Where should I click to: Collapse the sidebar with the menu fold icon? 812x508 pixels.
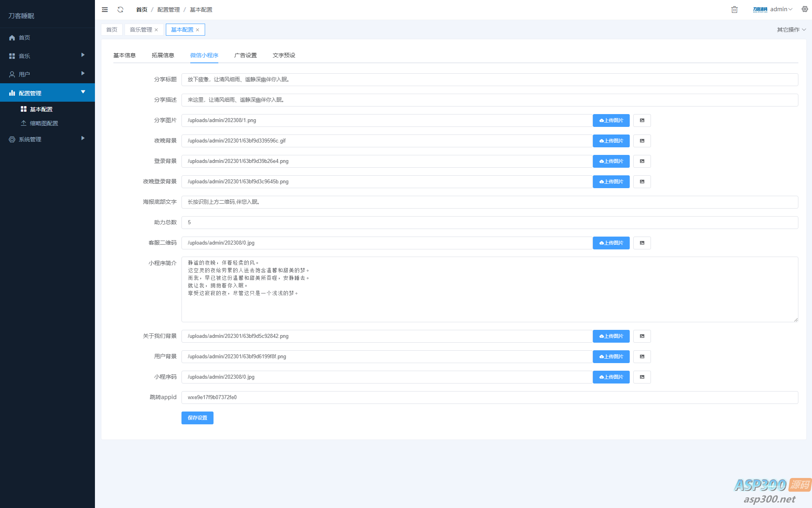pyautogui.click(x=105, y=10)
